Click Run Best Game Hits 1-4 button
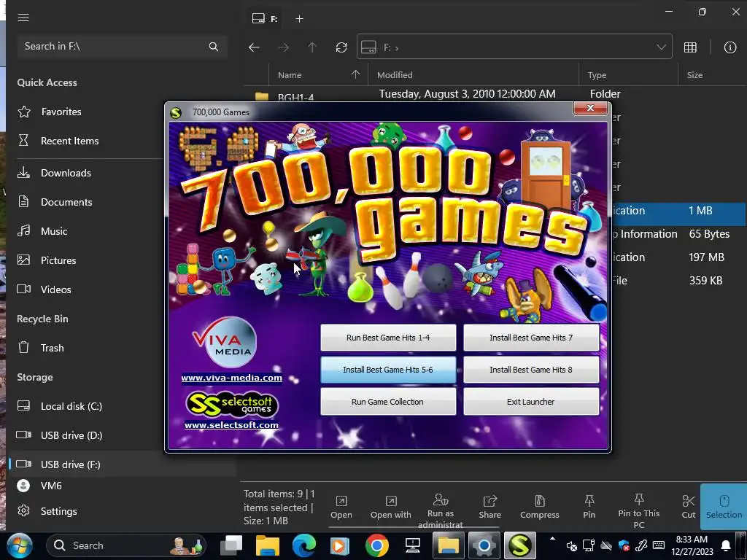Image resolution: width=747 pixels, height=560 pixels. (388, 338)
